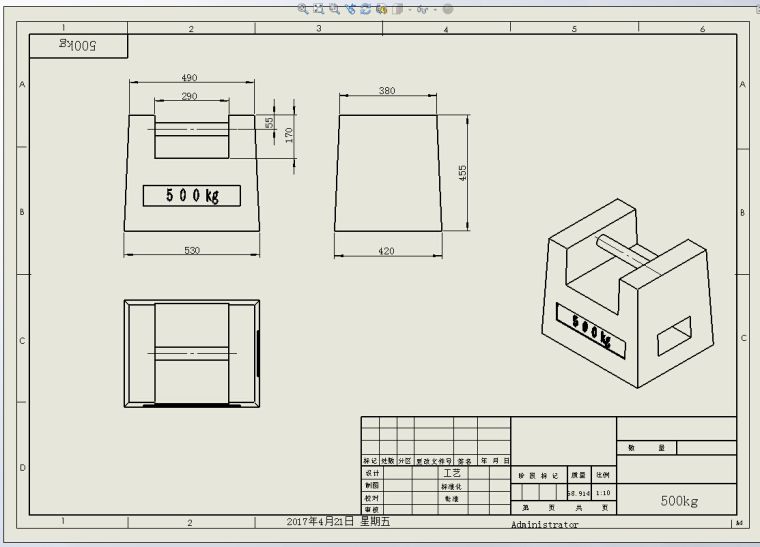Click the 1:10 scale cell in title block
Screen dimensions: 760x547
(x=603, y=493)
